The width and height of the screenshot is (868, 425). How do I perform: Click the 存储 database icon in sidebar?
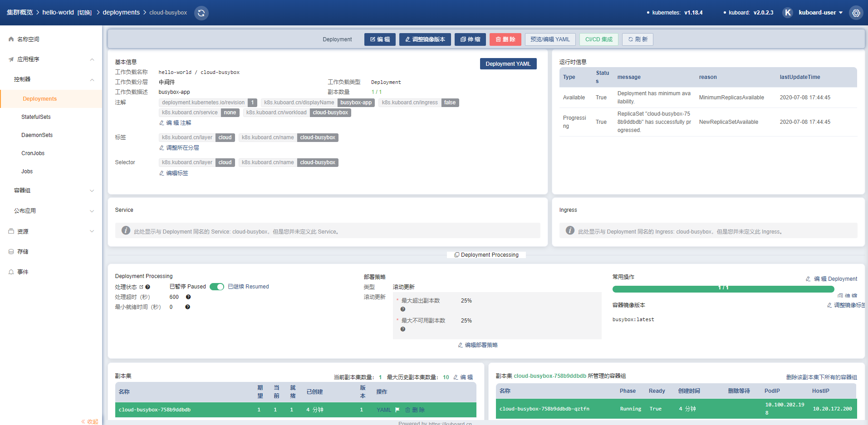coord(11,251)
